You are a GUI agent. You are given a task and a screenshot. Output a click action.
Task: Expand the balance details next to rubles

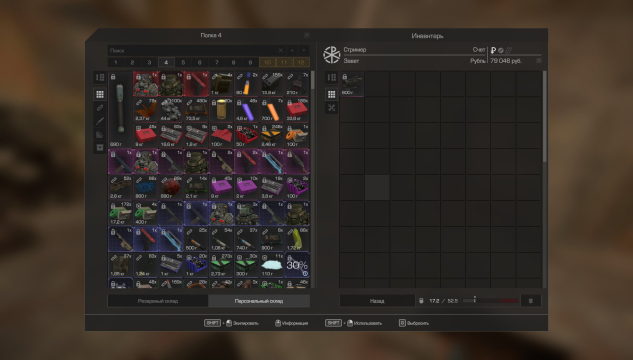pos(539,61)
